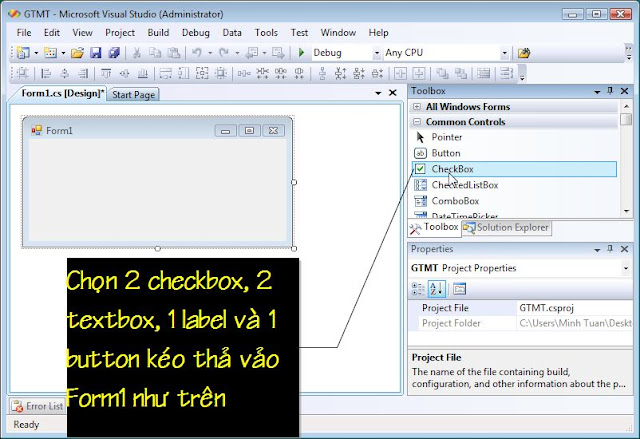The height and width of the screenshot is (439, 640).
Task: Click the Find in Files folder icon
Action: [524, 53]
